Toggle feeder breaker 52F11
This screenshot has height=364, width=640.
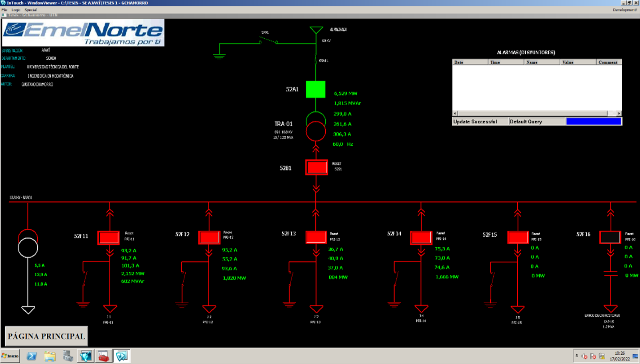108,238
